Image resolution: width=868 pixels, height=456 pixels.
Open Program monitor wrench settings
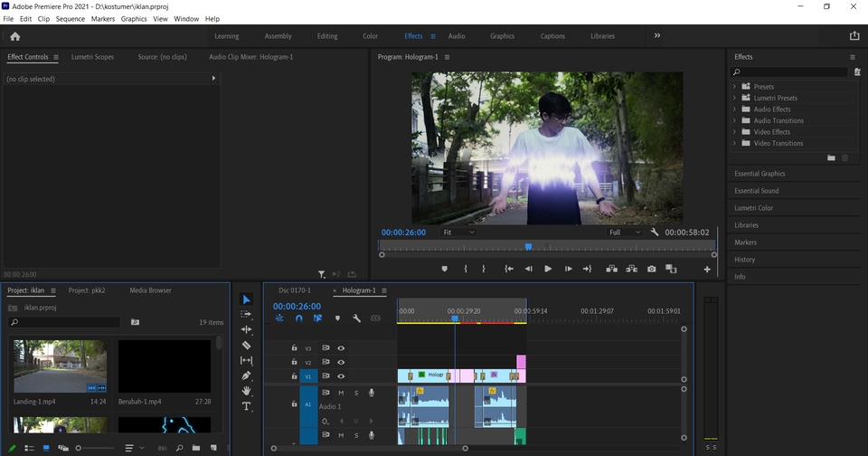655,233
